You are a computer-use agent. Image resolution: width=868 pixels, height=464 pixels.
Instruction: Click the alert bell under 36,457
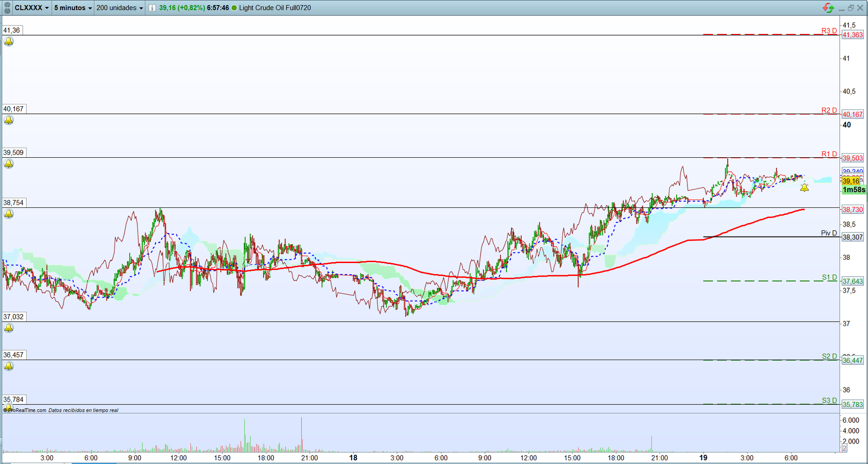(x=9, y=366)
